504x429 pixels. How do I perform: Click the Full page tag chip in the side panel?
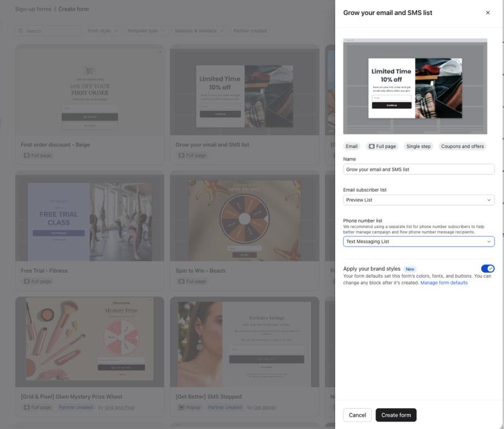[382, 146]
